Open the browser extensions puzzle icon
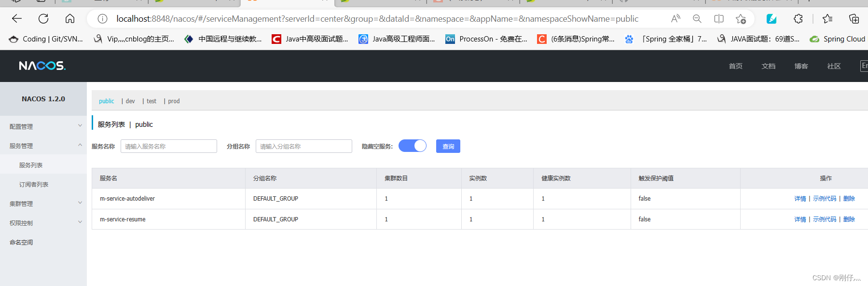 (798, 19)
